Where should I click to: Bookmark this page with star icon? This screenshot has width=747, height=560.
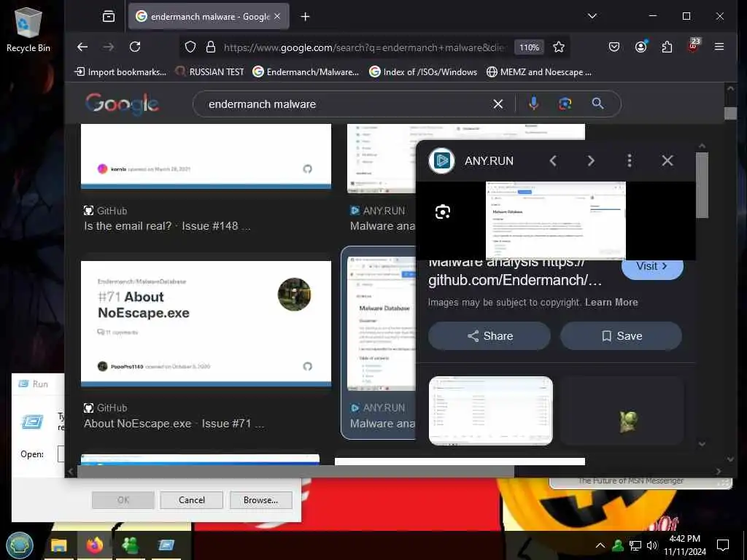click(559, 47)
